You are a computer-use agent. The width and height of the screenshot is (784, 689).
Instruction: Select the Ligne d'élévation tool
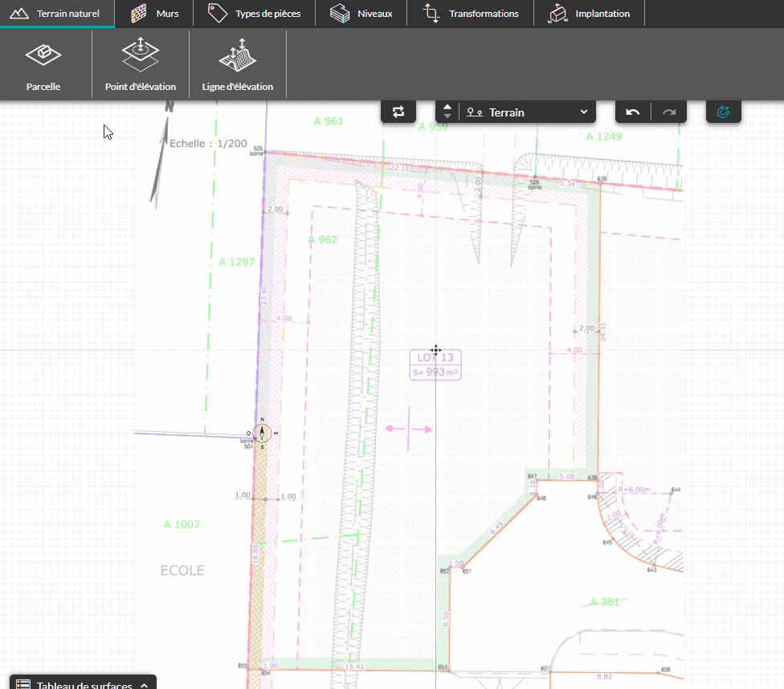coord(238,66)
